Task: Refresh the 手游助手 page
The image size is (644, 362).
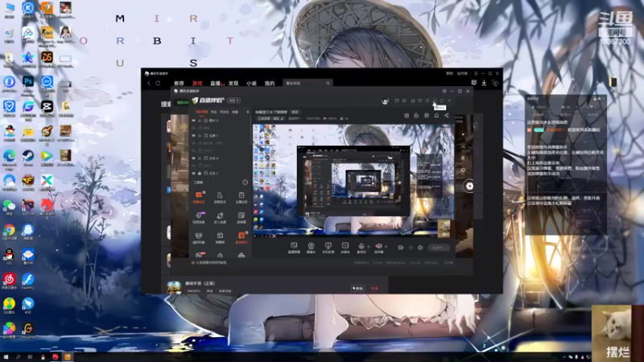Action: click(158, 84)
